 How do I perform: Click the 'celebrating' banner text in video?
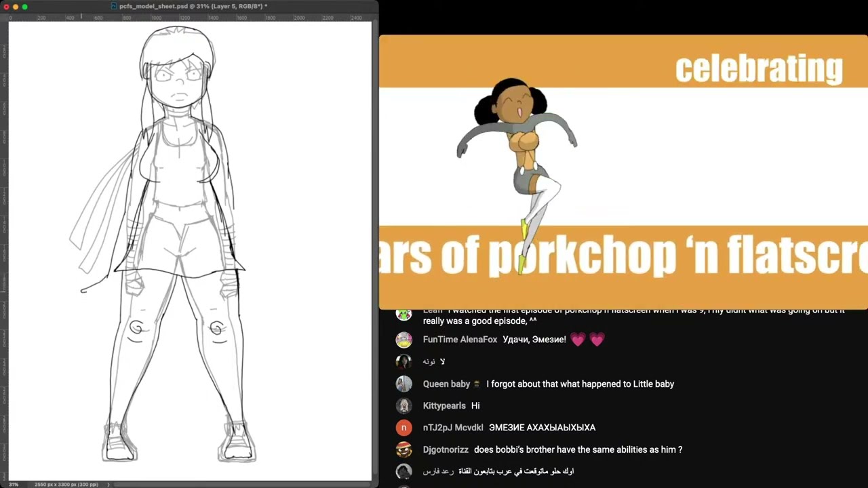coord(759,68)
